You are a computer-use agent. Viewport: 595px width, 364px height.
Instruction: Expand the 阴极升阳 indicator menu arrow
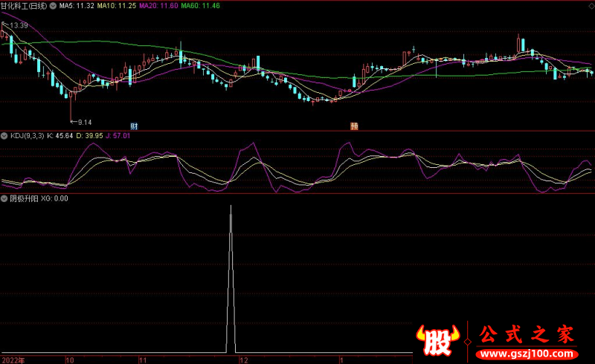click(x=4, y=198)
